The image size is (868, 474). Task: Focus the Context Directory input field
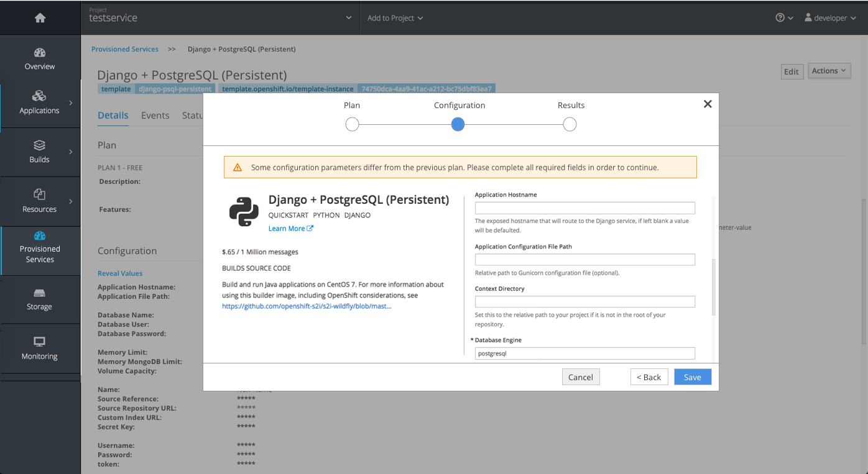coord(585,302)
